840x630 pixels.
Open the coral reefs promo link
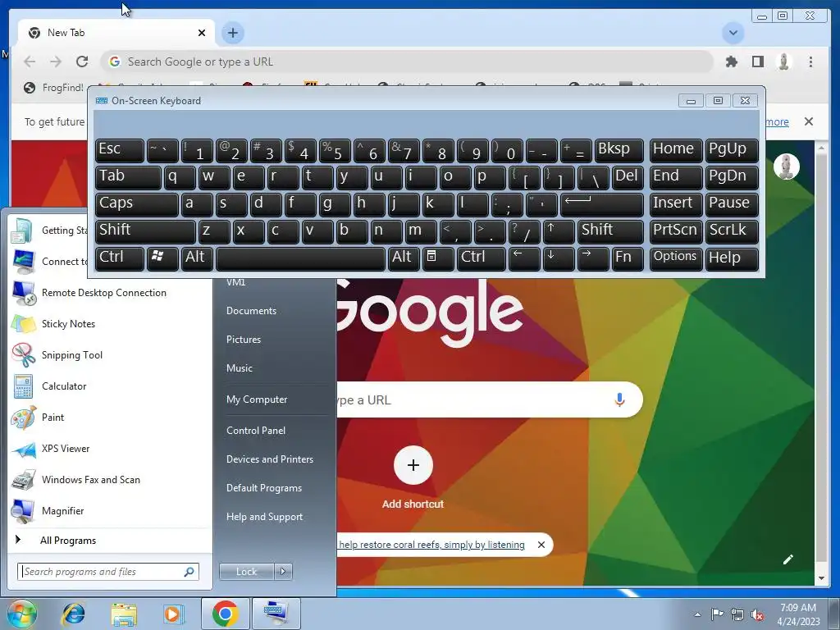[x=431, y=545]
